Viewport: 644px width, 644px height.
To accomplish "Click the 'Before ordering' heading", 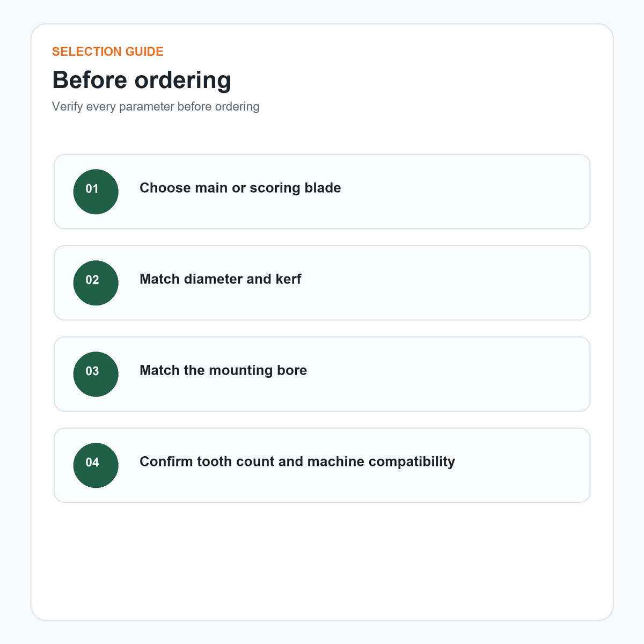I will pyautogui.click(x=142, y=80).
